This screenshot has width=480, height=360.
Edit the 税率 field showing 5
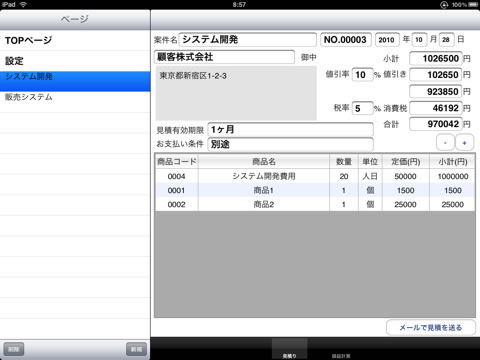pyautogui.click(x=362, y=108)
